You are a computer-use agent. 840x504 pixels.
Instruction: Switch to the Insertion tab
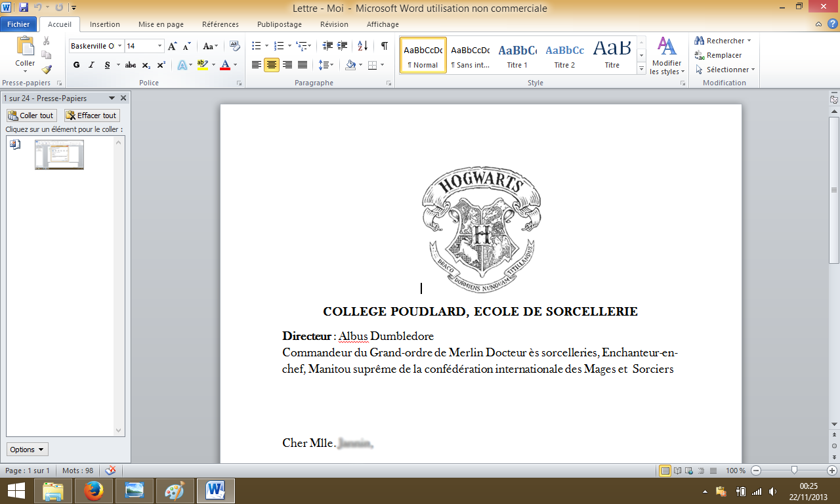(105, 24)
